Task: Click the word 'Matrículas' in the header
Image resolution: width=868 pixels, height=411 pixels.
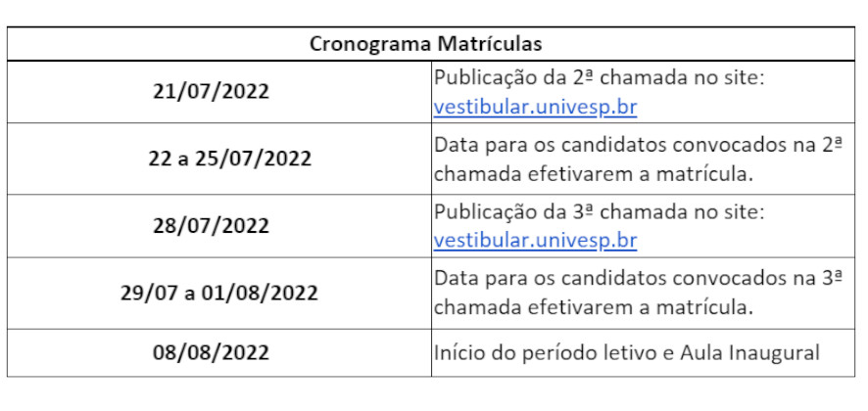Action: pos(490,44)
